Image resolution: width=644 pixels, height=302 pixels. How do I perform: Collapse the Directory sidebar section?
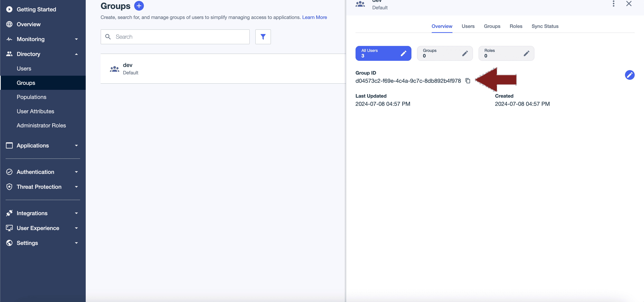(42, 54)
